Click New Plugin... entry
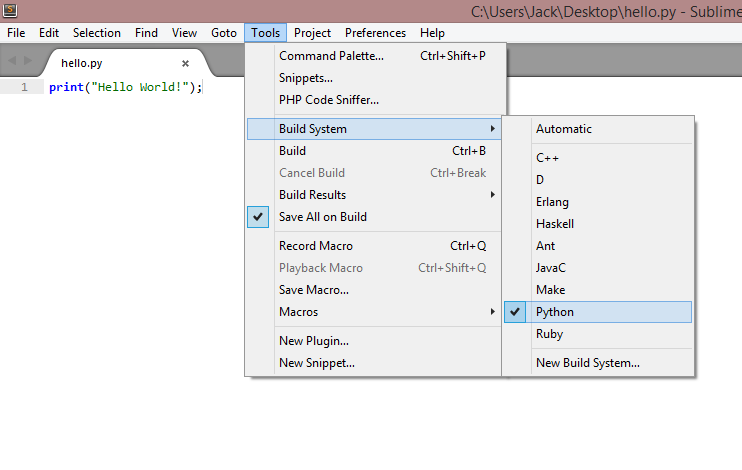 pyautogui.click(x=374, y=341)
